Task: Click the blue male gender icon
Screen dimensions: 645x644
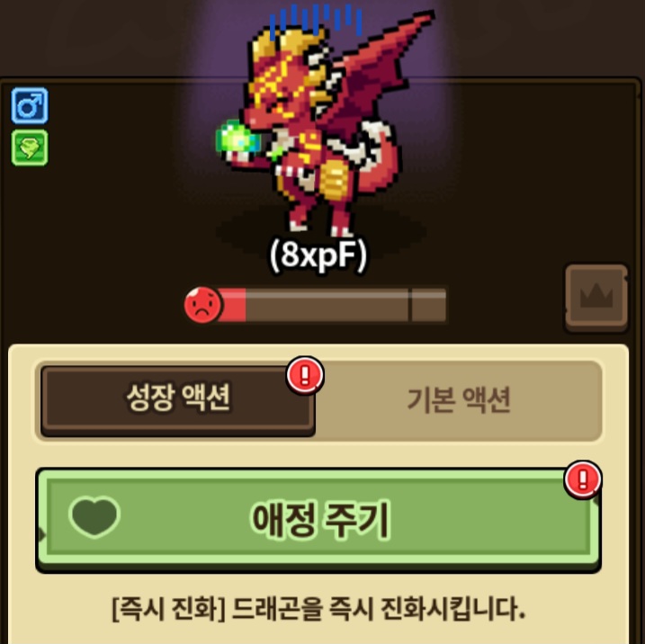Action: tap(30, 106)
